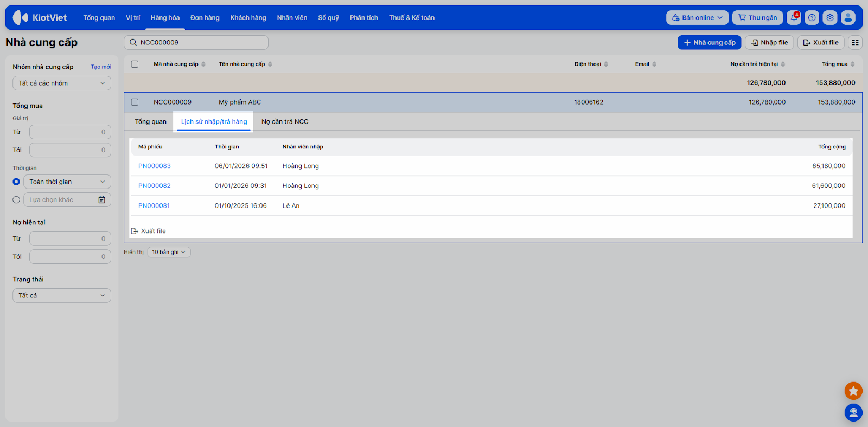Expand the Toàn thời gian dropdown
The width and height of the screenshot is (868, 427).
pyautogui.click(x=67, y=182)
